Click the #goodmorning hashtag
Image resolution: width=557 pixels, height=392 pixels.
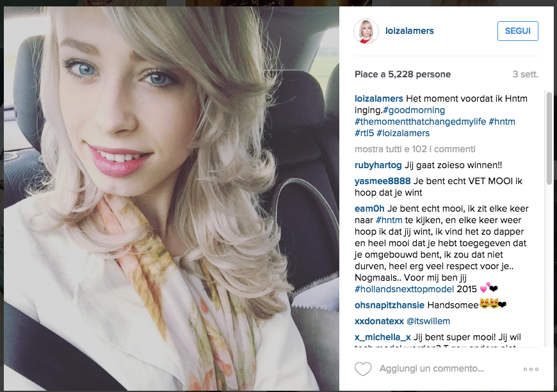414,111
